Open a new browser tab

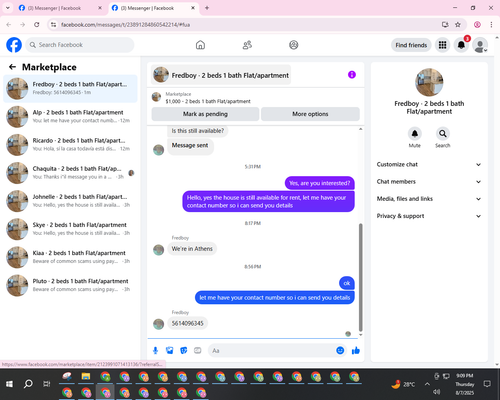[207, 8]
